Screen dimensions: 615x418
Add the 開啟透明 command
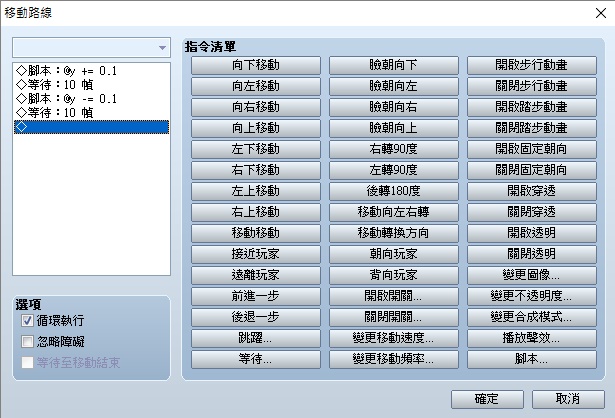coord(532,233)
